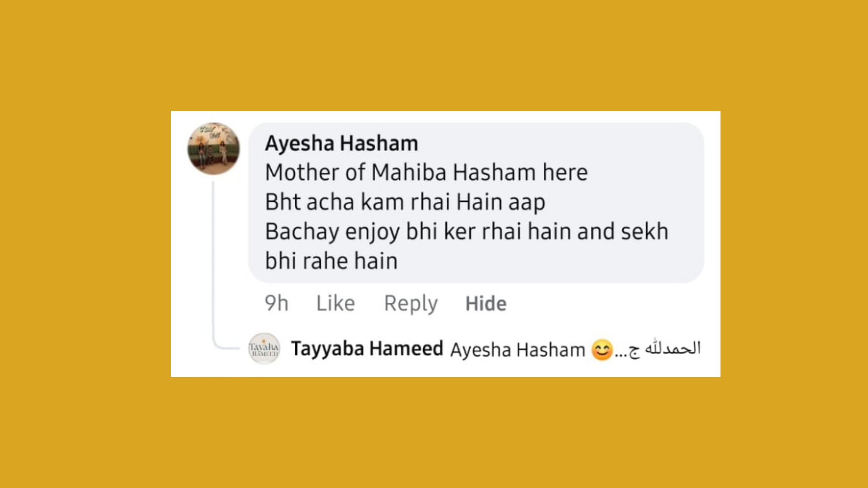
Task: Hide the comment using Hide
Action: coord(486,304)
